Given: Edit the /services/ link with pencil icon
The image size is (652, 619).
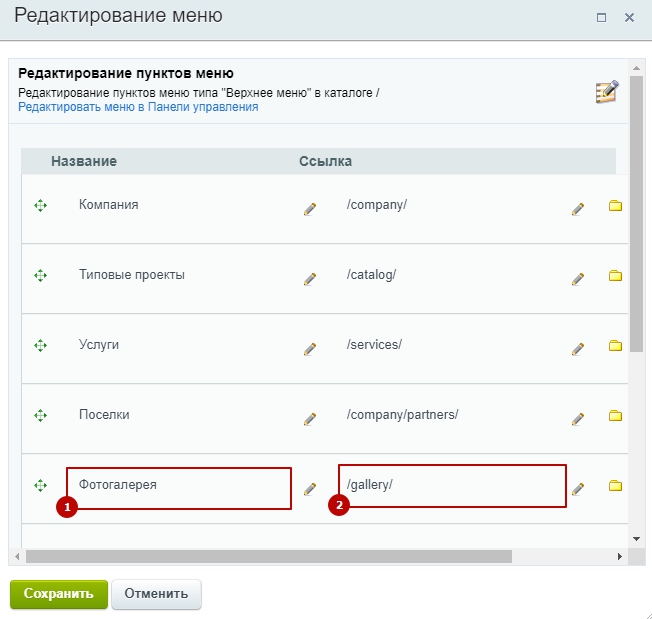Looking at the screenshot, I should [578, 349].
